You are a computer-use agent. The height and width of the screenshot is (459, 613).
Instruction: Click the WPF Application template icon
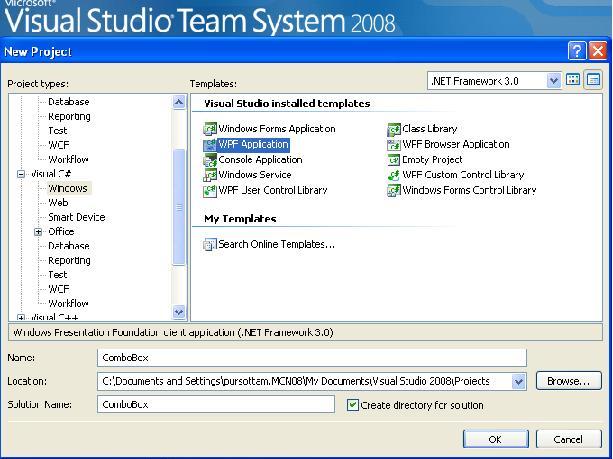coord(210,144)
